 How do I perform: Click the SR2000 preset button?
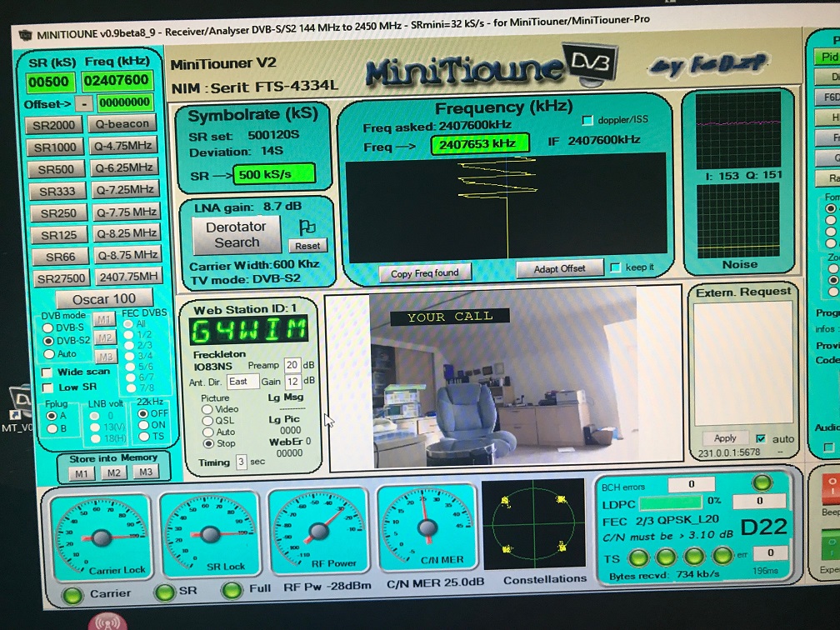tap(53, 125)
